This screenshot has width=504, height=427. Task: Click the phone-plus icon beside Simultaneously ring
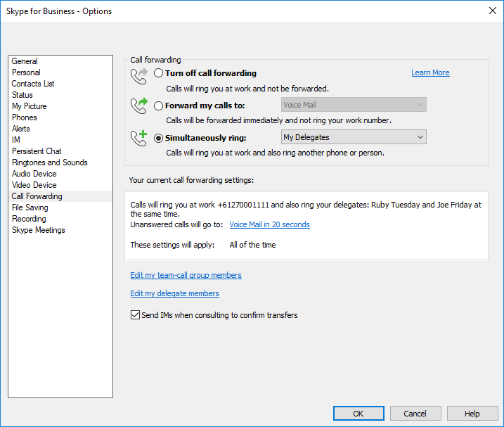click(x=139, y=138)
